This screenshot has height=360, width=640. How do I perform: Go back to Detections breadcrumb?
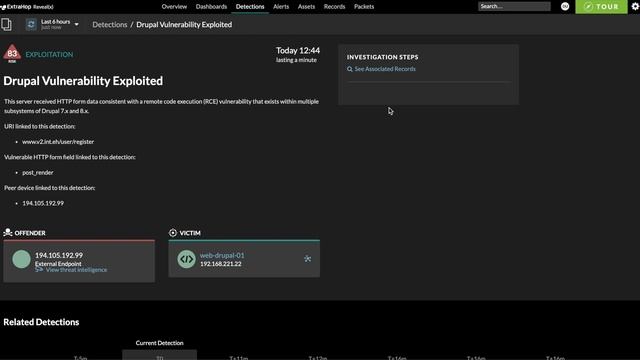click(110, 24)
